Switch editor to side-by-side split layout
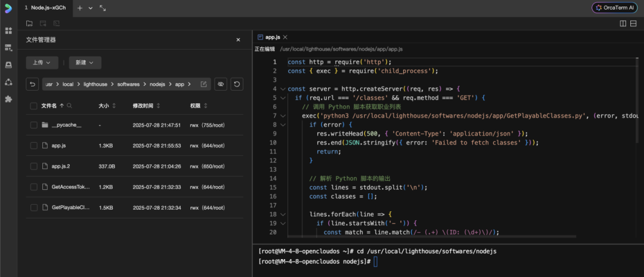This screenshot has width=644, height=277. (x=623, y=23)
